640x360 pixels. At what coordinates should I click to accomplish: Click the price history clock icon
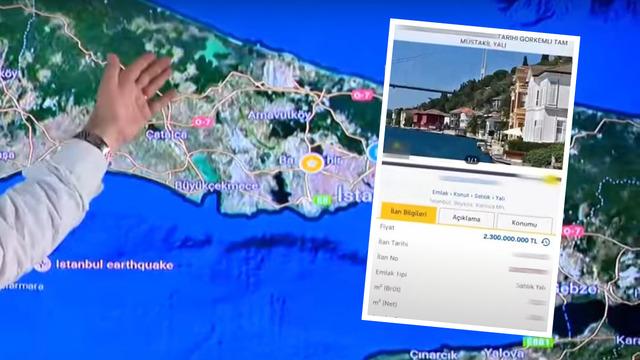[546, 242]
